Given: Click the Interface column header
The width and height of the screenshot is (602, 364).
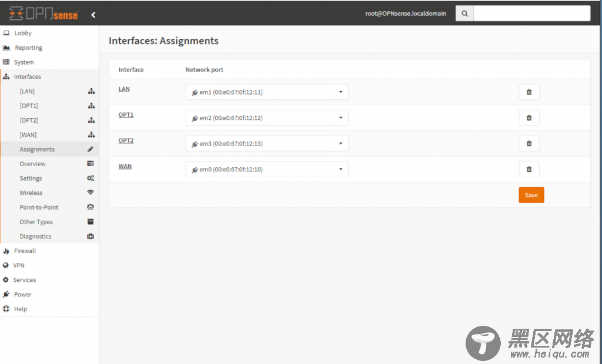Looking at the screenshot, I should 131,69.
